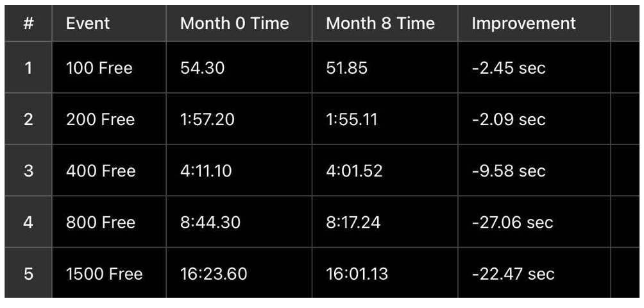Select the 8:44.30 time cell
The height and width of the screenshot is (308, 644).
coord(239,222)
